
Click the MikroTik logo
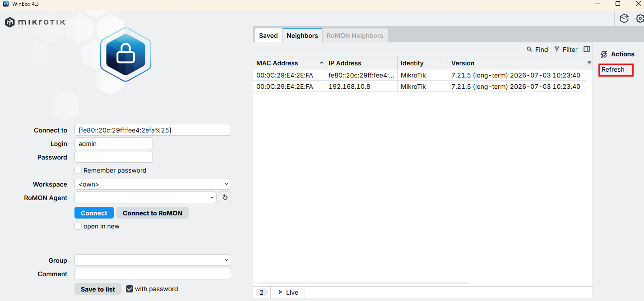click(35, 22)
